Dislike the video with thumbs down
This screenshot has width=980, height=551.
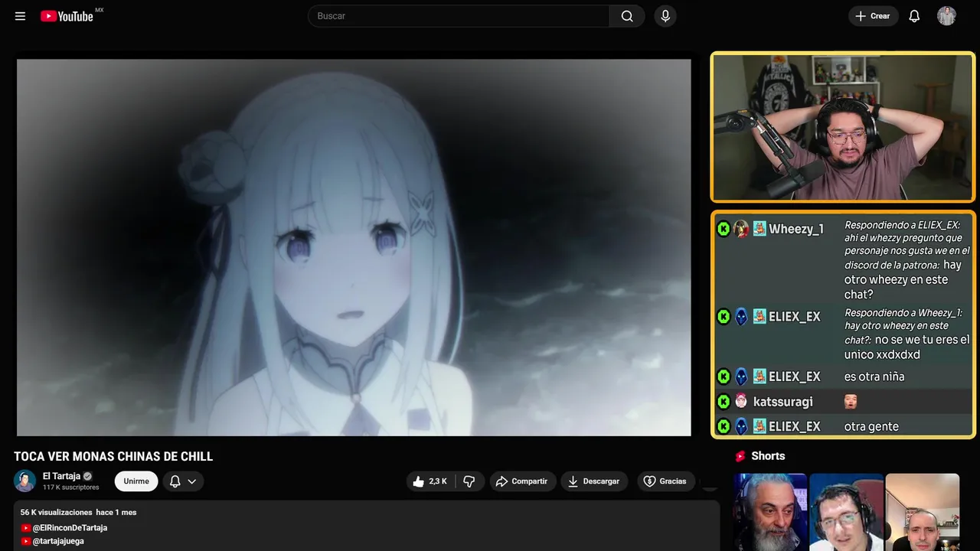[469, 481]
